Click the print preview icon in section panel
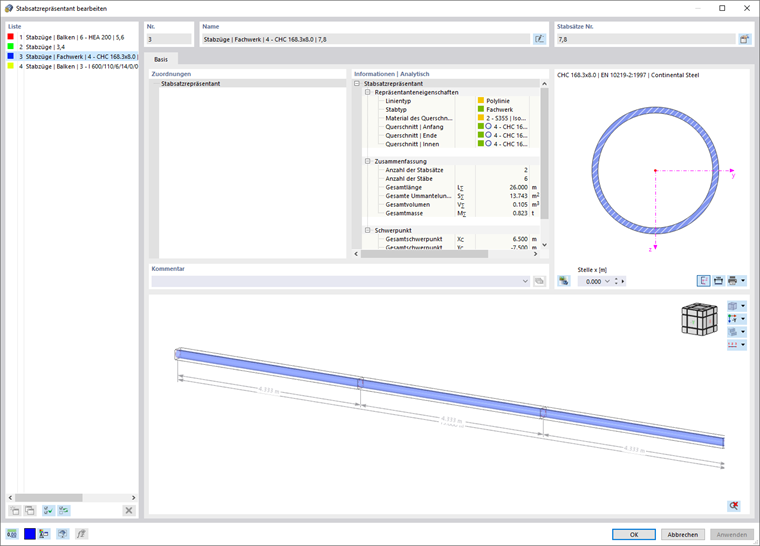This screenshot has height=546, width=760. [x=718, y=281]
